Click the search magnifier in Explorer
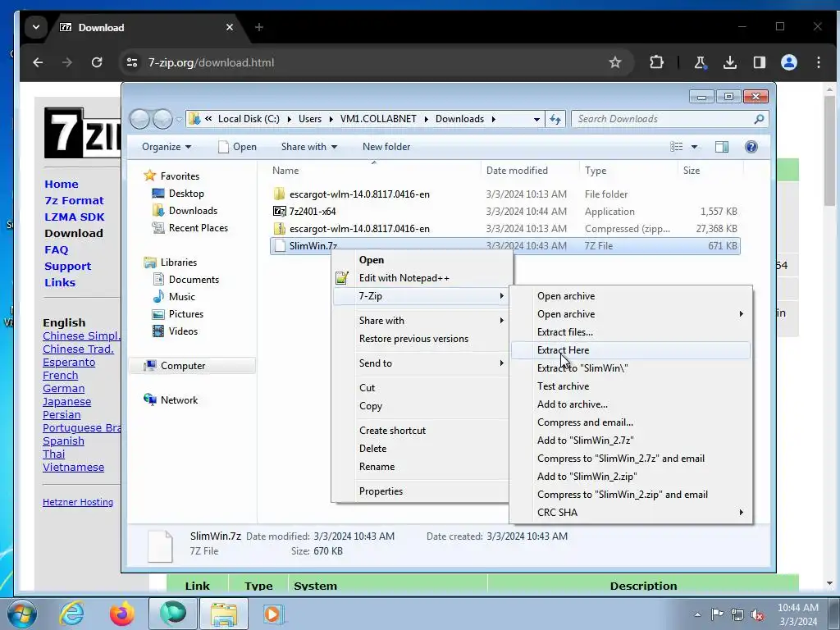 [759, 119]
